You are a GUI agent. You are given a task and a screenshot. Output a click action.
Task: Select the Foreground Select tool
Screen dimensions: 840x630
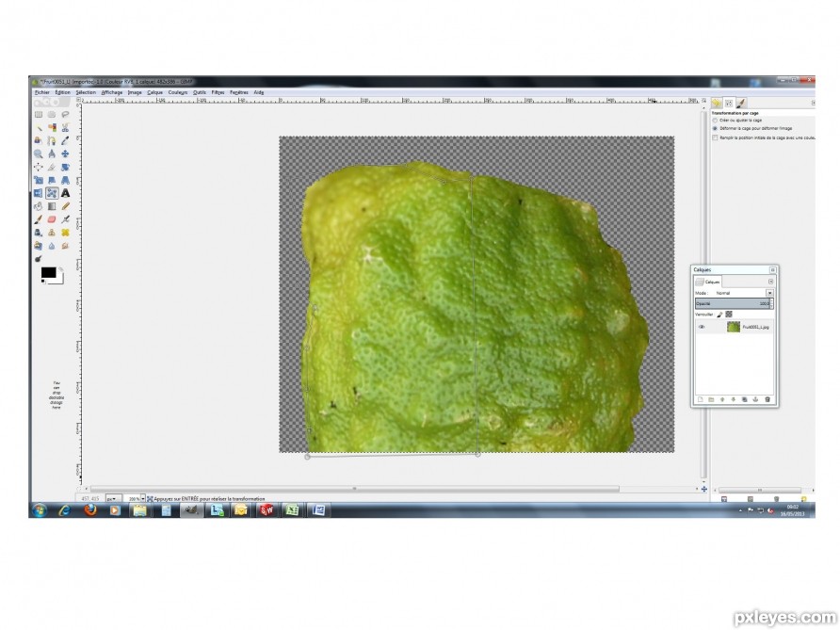tap(39, 140)
